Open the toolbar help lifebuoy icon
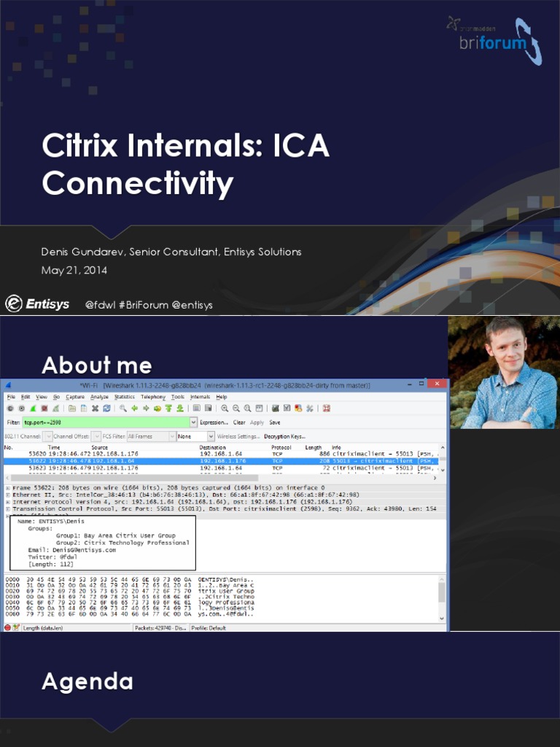This screenshot has width=560, height=747. point(327,409)
